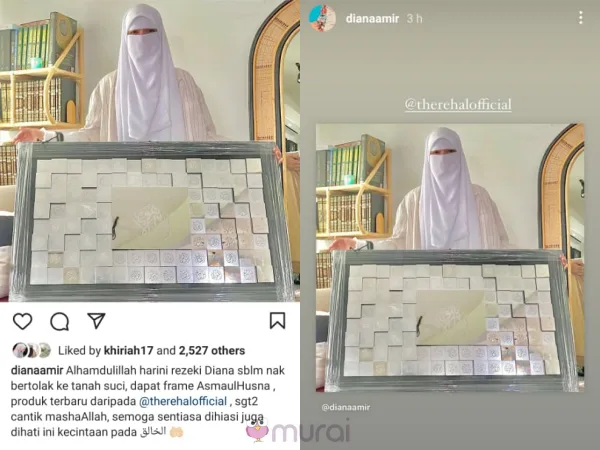
Task: Tap liker avatars beside Liked by
Action: tap(31, 350)
